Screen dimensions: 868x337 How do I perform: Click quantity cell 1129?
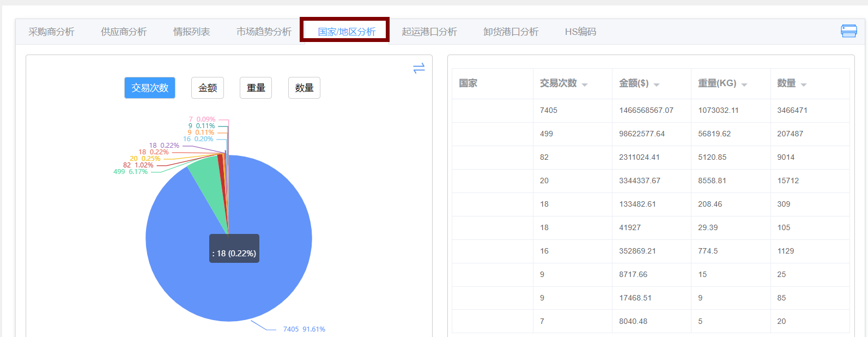pos(786,251)
